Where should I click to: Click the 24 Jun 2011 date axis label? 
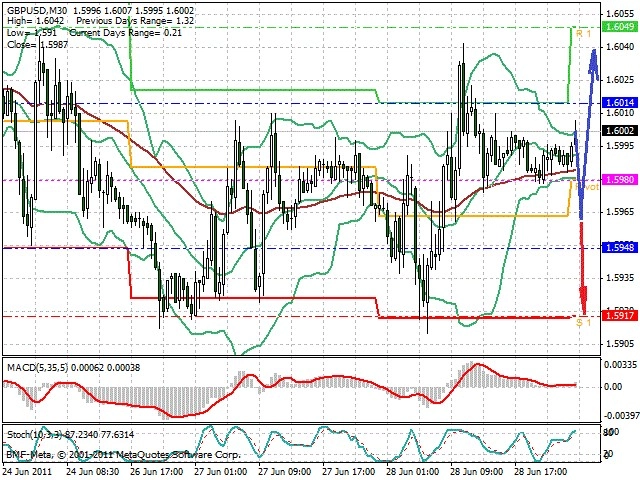28,472
